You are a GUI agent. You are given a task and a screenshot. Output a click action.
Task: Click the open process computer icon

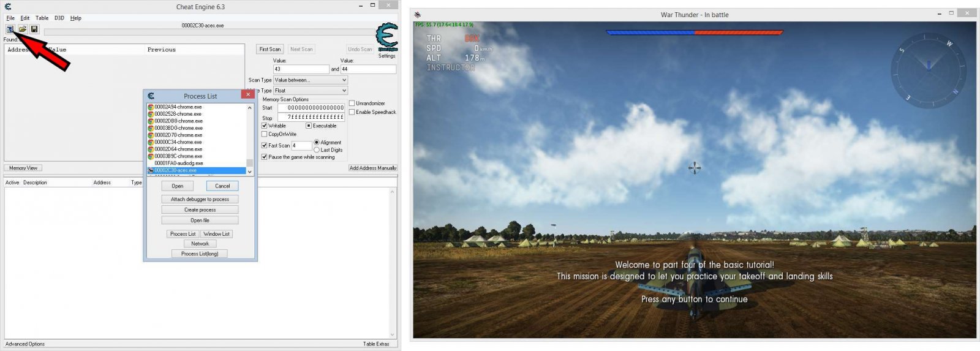pos(10,29)
